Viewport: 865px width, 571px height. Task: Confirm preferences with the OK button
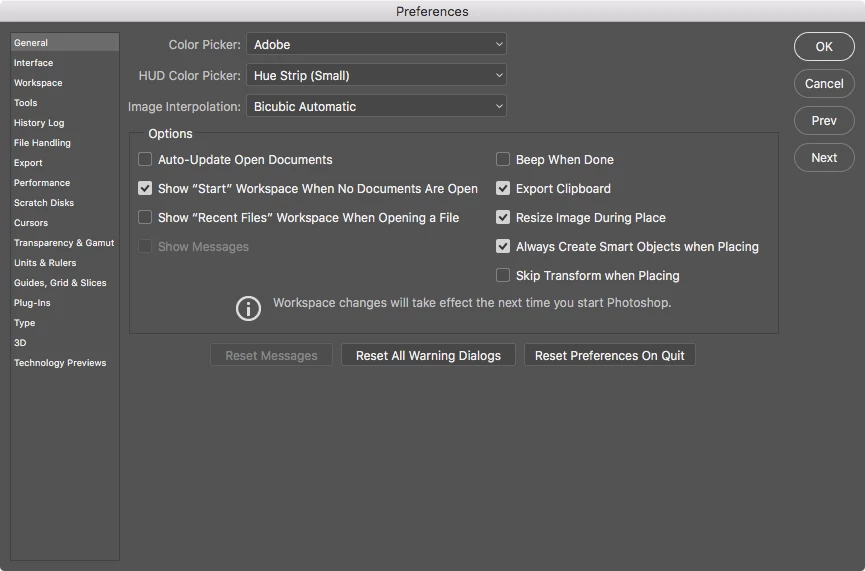[824, 46]
